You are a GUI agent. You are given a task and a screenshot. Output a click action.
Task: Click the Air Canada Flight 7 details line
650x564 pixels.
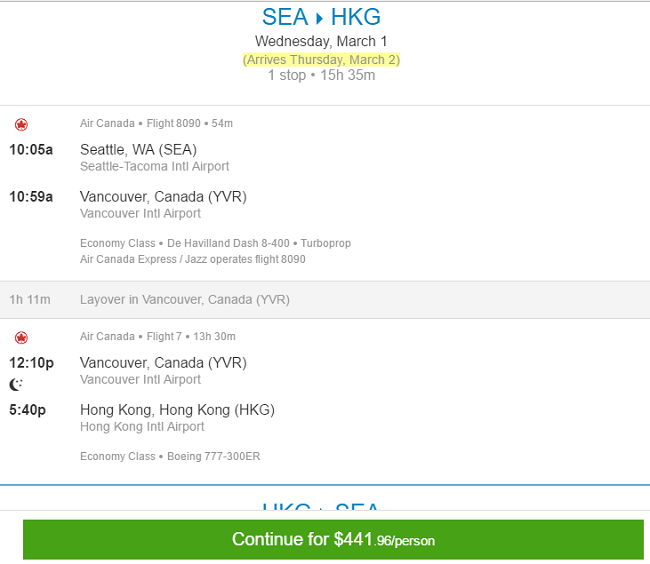(158, 336)
